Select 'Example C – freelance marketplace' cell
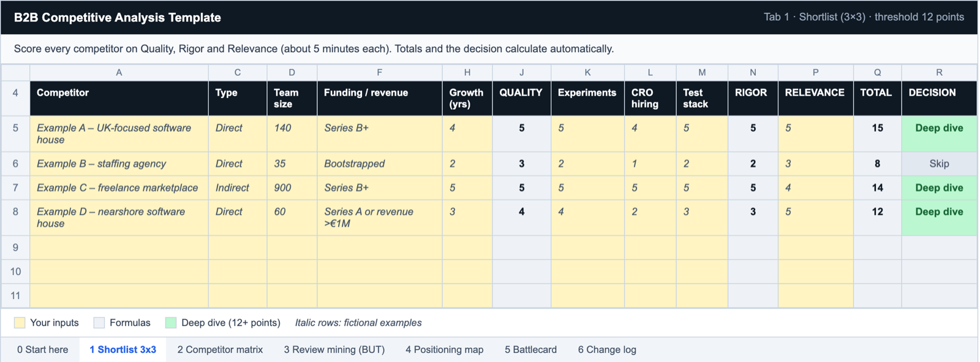 pos(119,187)
